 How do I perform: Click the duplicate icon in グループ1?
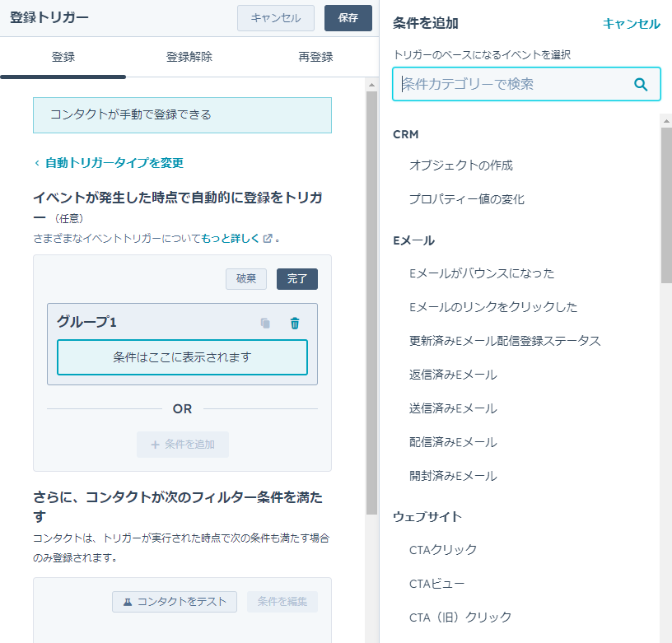(x=265, y=323)
